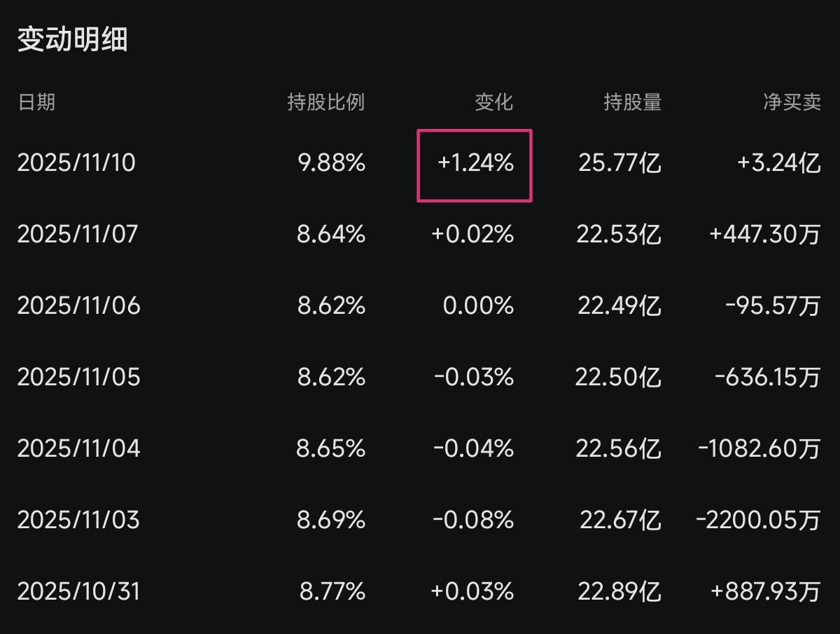Select the 2025/11/07 date row

point(78,234)
